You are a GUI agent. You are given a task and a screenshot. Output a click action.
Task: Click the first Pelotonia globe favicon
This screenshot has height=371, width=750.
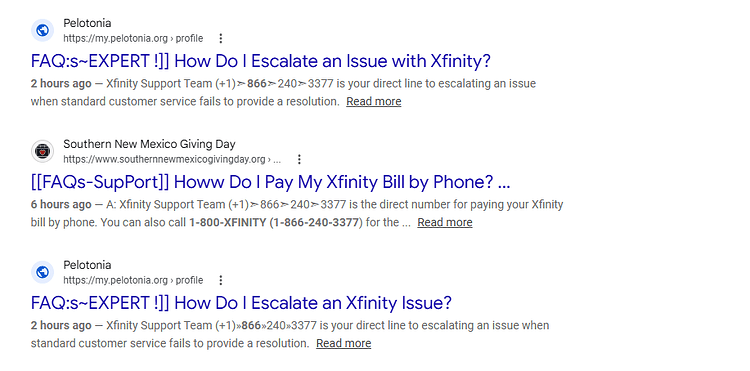tap(43, 31)
